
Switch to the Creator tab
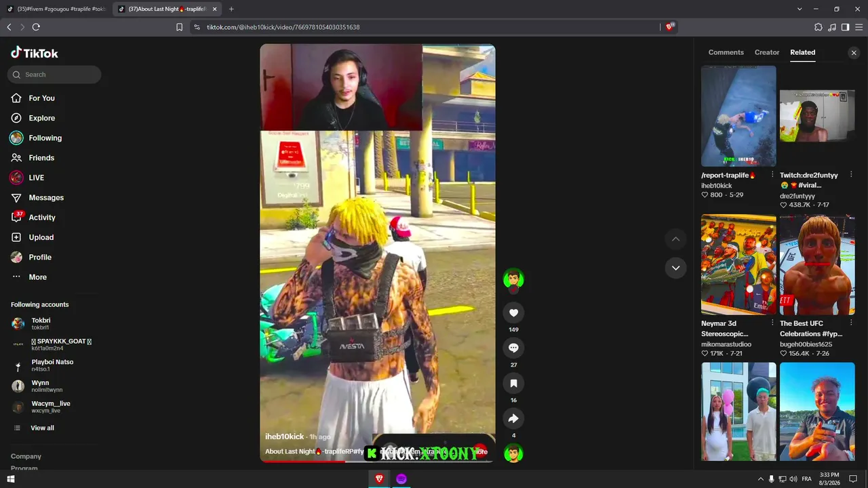click(767, 52)
